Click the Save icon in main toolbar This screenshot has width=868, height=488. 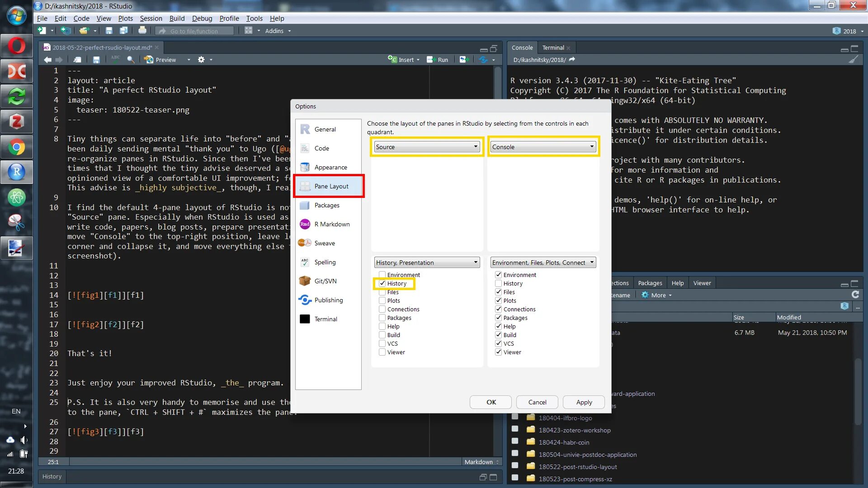tap(109, 31)
